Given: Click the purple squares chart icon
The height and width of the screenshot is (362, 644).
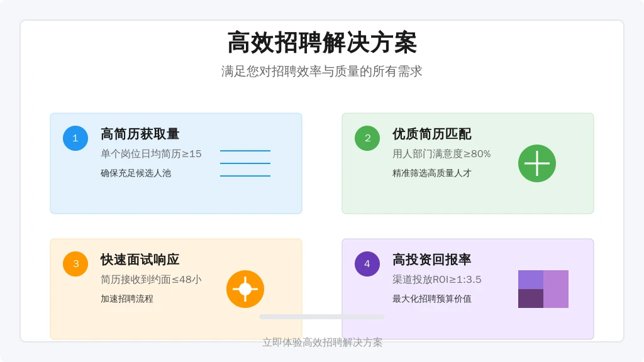Looking at the screenshot, I should [543, 289].
